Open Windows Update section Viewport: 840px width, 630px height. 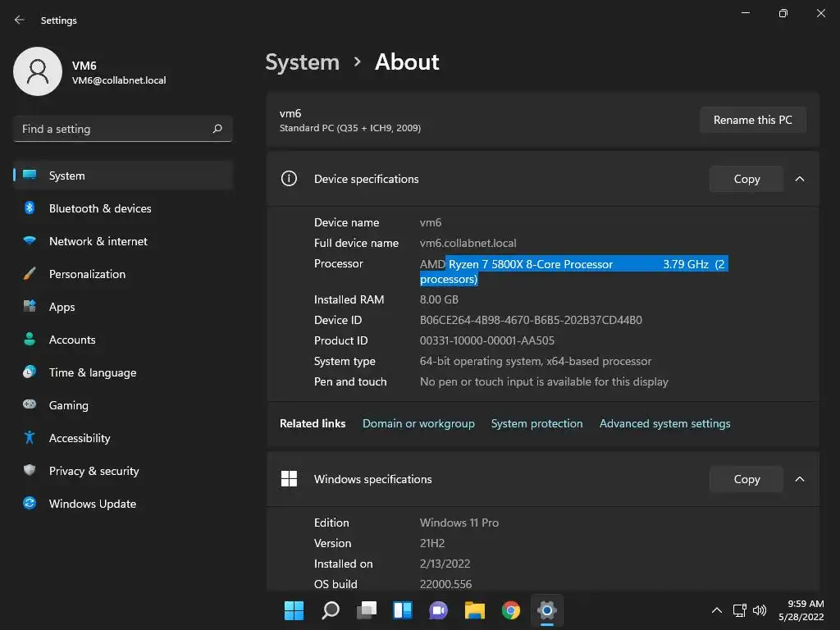pos(123,504)
